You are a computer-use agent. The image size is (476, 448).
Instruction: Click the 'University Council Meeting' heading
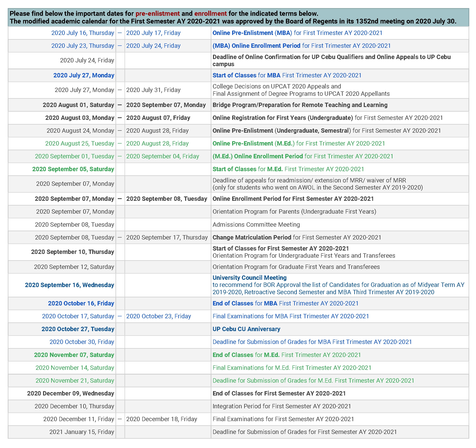(250, 278)
